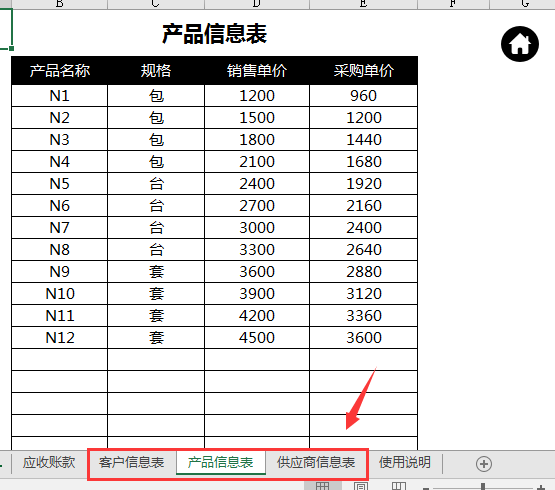Select the N3 product name cell
The image size is (555, 490).
click(59, 139)
